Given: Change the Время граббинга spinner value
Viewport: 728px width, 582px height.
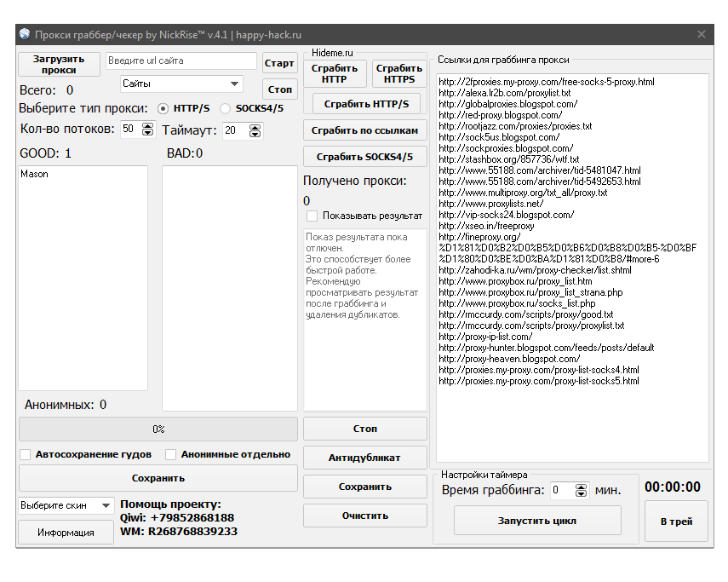Looking at the screenshot, I should [581, 490].
